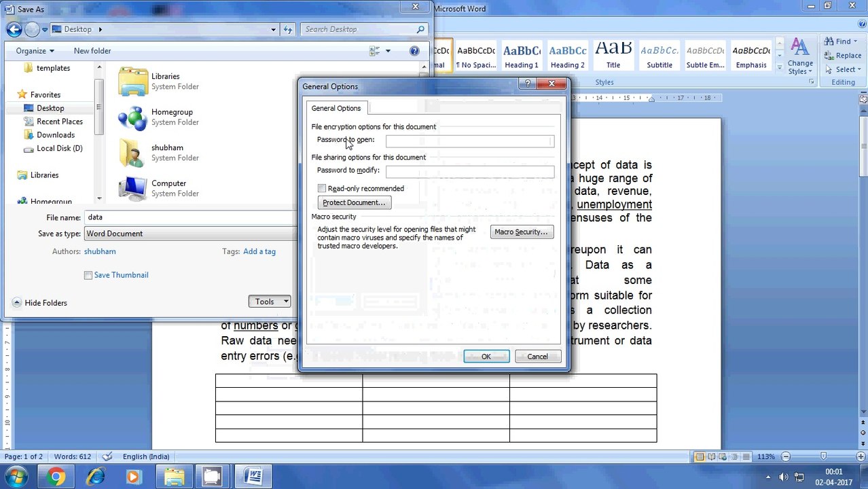Apply the Heading 2 style

tap(567, 56)
